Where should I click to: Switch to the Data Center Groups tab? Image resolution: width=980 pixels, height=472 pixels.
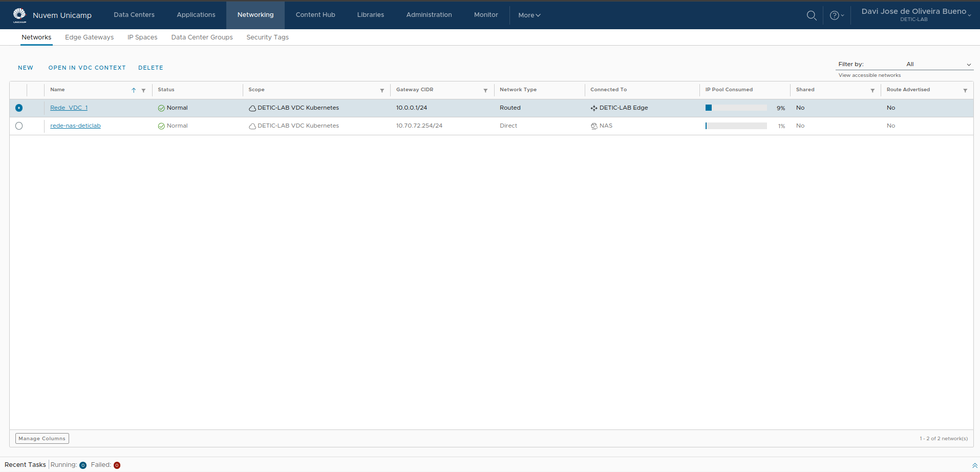point(202,37)
